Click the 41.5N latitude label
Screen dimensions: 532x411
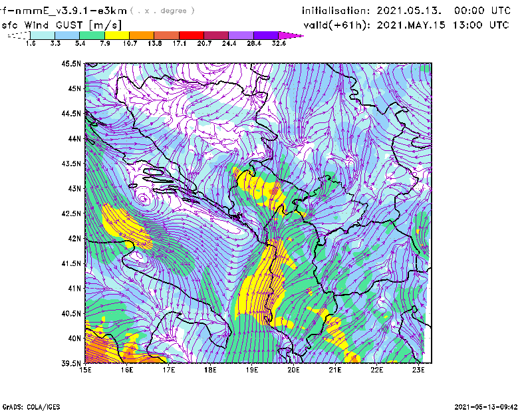point(71,263)
